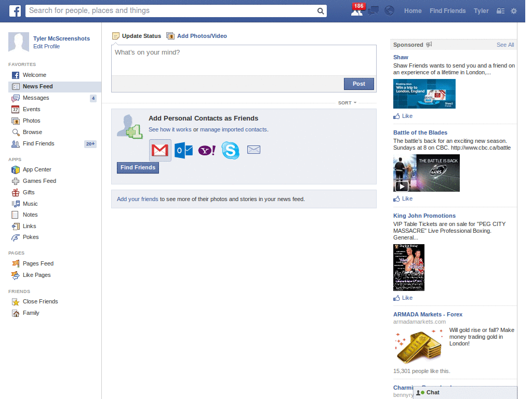Open Tyler profile in top bar
Image resolution: width=532 pixels, height=399 pixels.
tap(481, 11)
